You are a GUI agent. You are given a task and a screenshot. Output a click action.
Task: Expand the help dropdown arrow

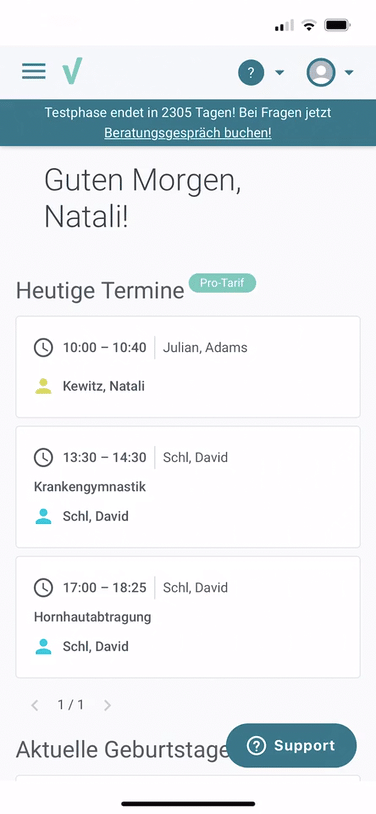[279, 72]
